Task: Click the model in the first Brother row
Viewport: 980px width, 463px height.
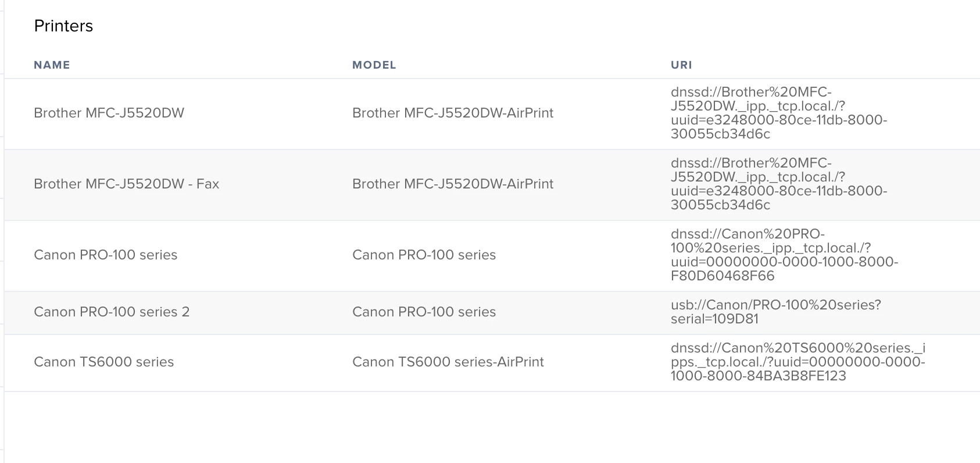Action: [453, 113]
